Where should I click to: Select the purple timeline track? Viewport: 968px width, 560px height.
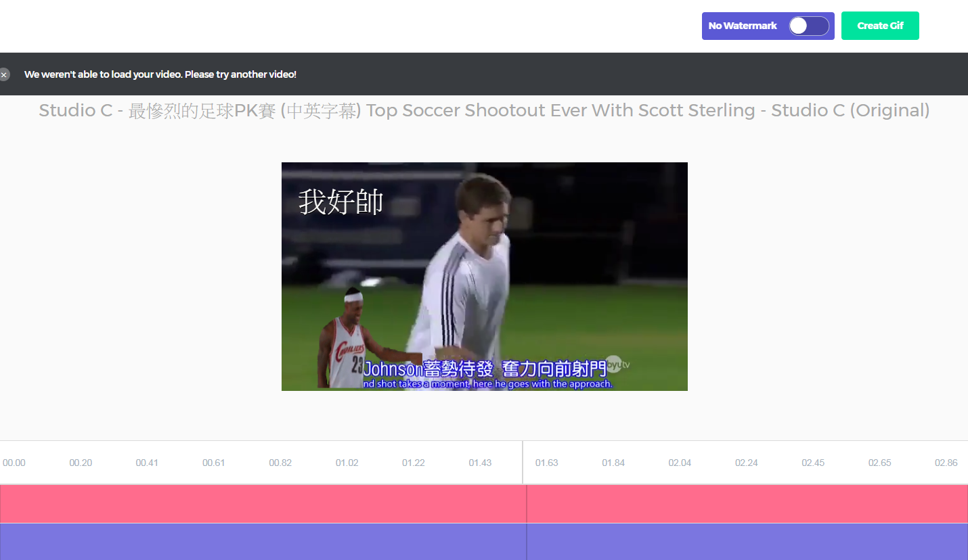pos(484,542)
